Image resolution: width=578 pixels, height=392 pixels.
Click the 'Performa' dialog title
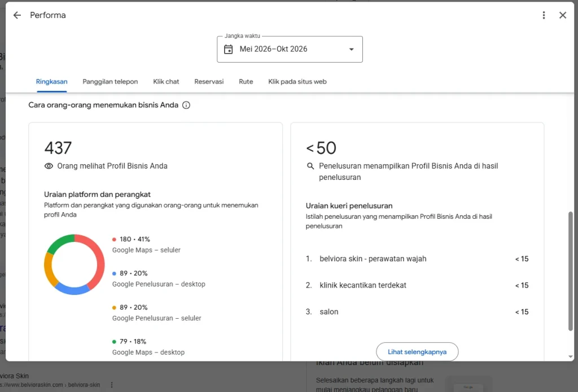48,15
